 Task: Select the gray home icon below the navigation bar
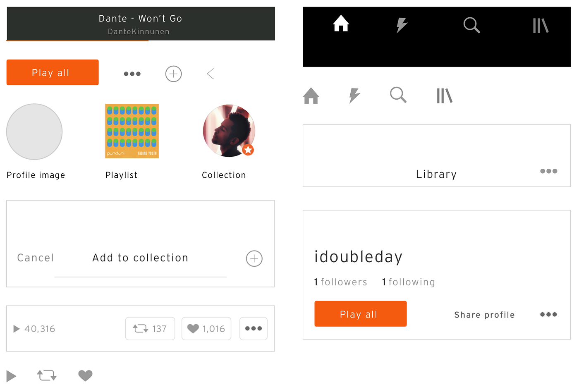[x=311, y=96]
